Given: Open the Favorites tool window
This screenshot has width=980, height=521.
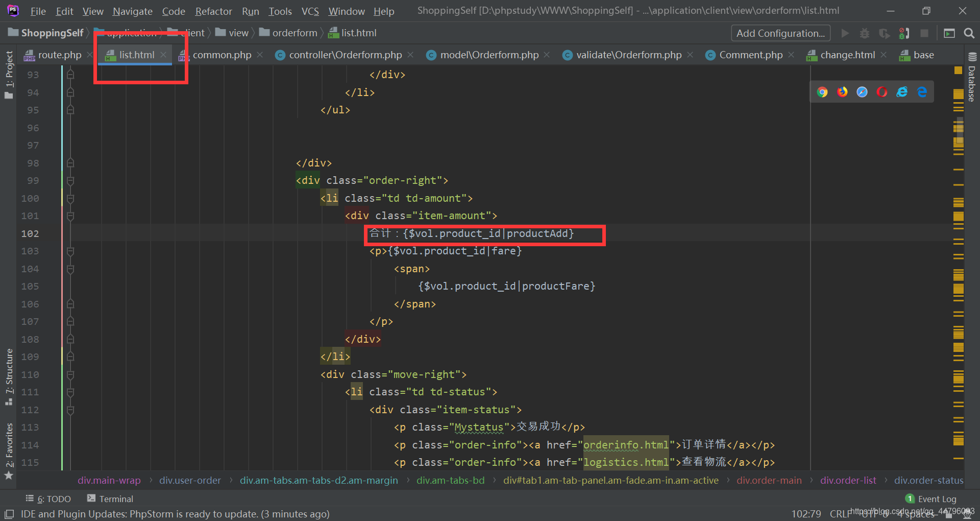Looking at the screenshot, I should (9, 452).
